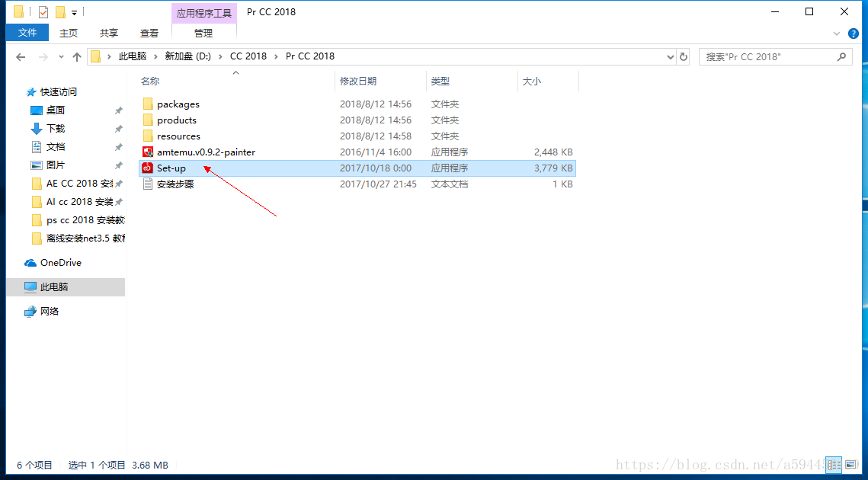868x480 pixels.
Task: Click the 应用程序工具 contextual tab header
Action: (204, 13)
